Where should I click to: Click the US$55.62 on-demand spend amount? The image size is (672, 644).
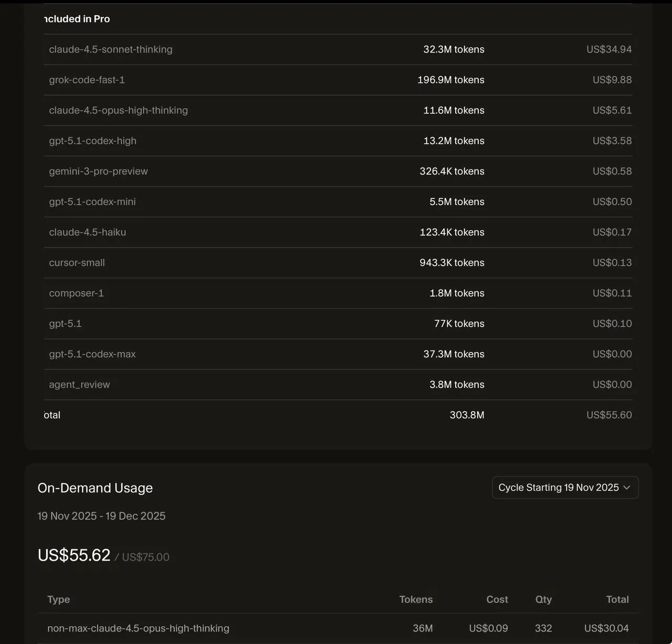(x=74, y=555)
